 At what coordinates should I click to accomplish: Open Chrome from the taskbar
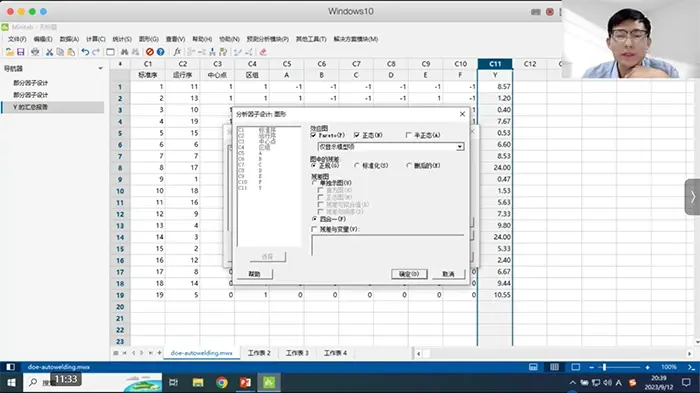tap(221, 383)
